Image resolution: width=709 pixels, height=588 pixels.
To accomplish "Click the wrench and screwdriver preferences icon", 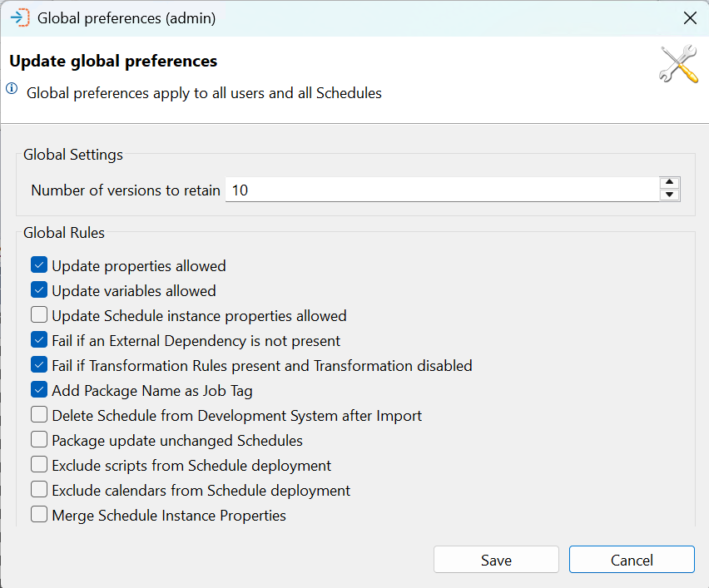I will (x=678, y=64).
